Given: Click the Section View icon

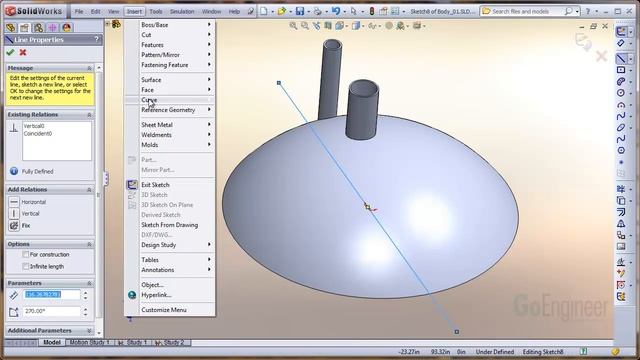Looking at the screenshot, I should tap(328, 26).
